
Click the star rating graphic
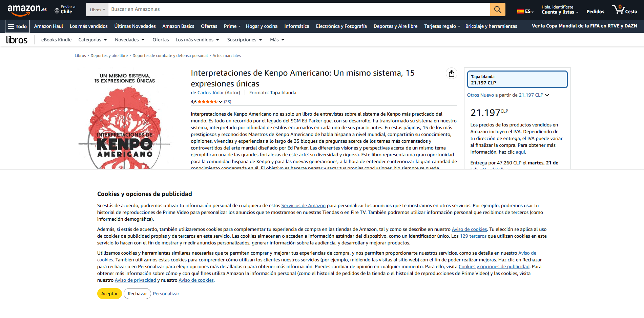pyautogui.click(x=207, y=102)
